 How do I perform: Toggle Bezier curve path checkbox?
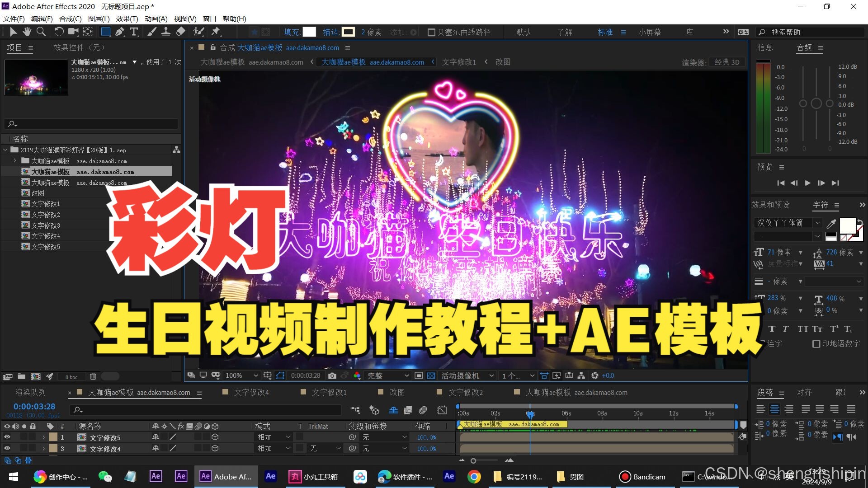tap(431, 32)
